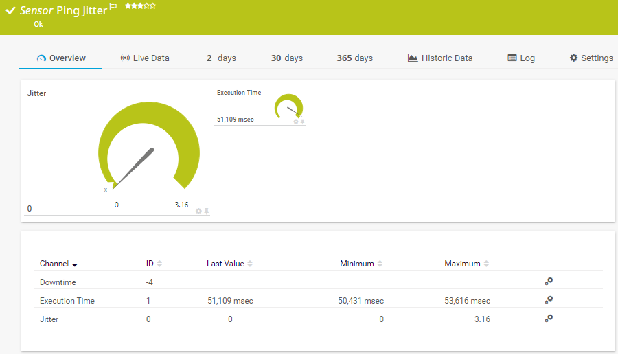Click the 50,431 msec minimum cell
618x364 pixels.
[x=360, y=301]
